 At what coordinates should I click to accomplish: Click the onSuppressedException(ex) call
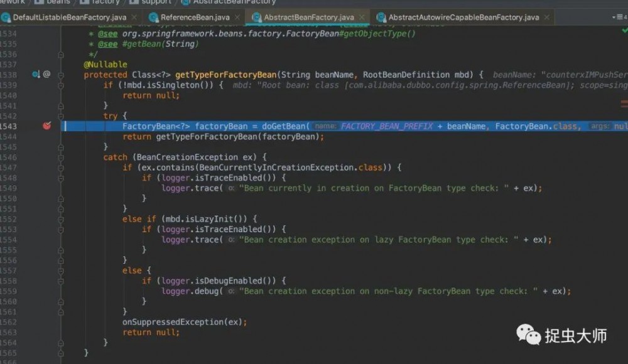(x=182, y=322)
